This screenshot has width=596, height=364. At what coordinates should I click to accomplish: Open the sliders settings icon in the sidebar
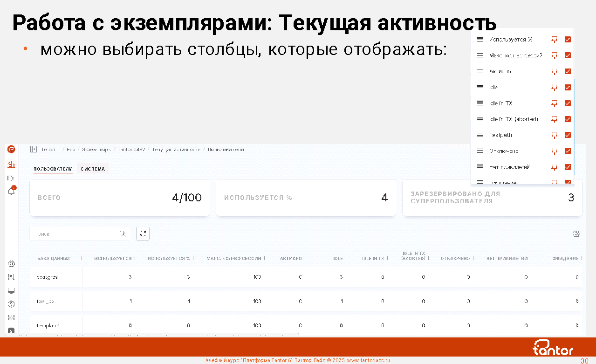point(12,277)
